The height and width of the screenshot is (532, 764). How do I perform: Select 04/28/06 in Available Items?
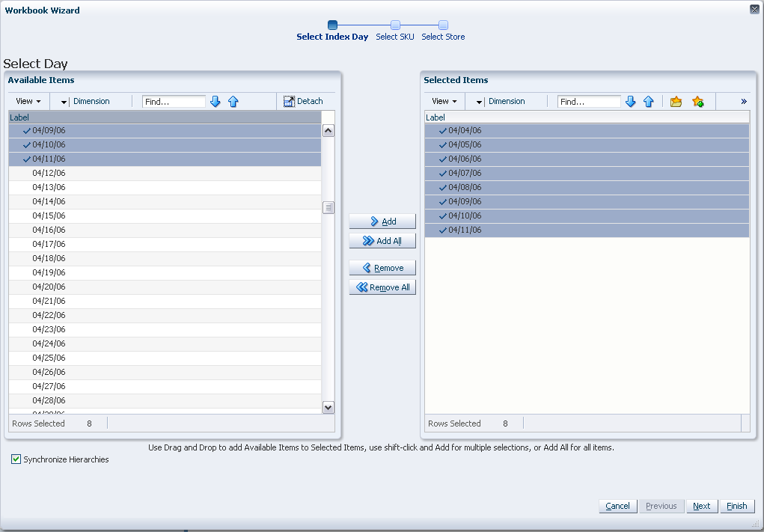(165, 400)
